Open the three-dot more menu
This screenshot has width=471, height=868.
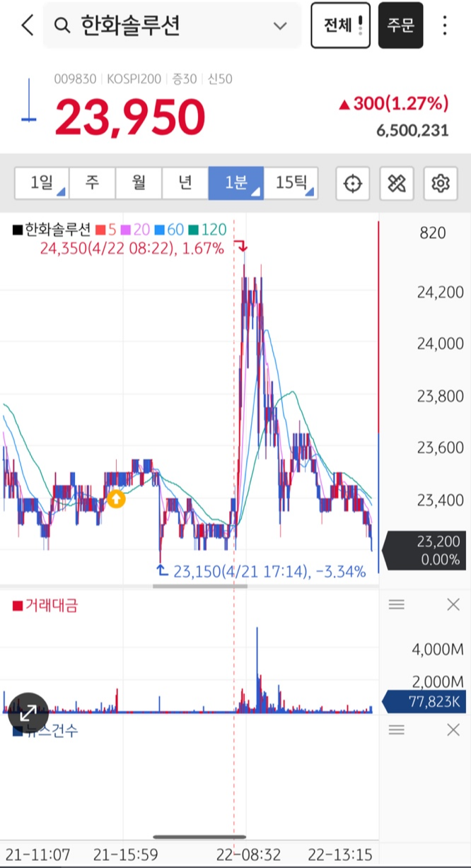coord(445,25)
